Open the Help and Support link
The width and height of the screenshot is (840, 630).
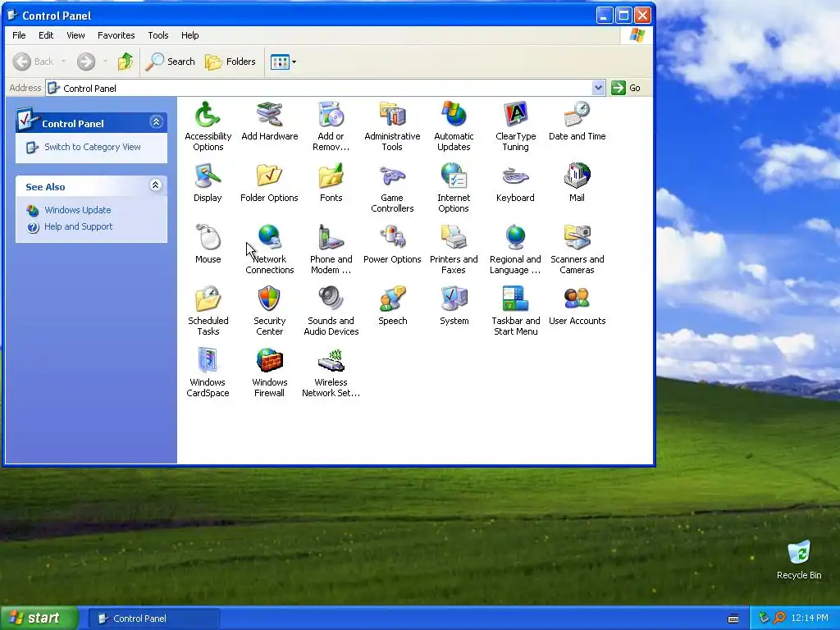78,226
